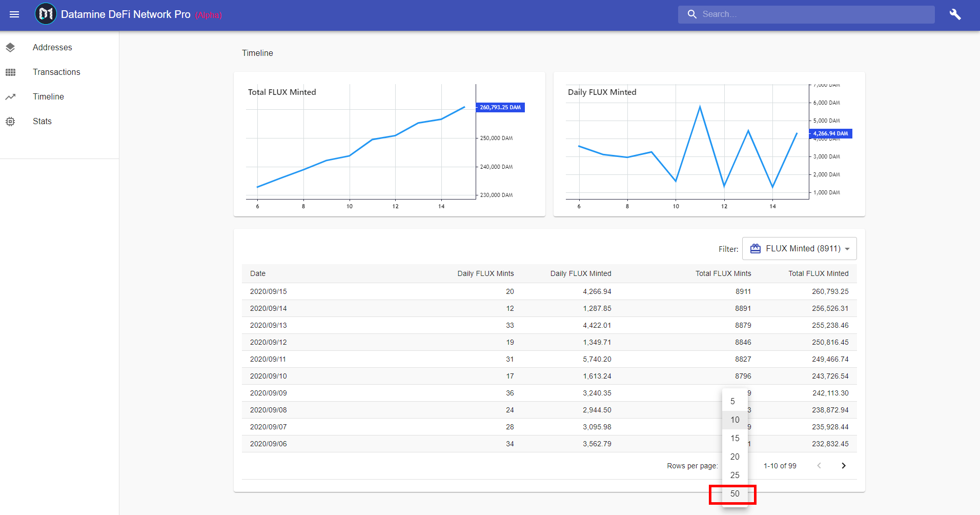Screen dimensions: 980x515
Task: Click the 4,422.01 daily minted value
Action: 597,325
